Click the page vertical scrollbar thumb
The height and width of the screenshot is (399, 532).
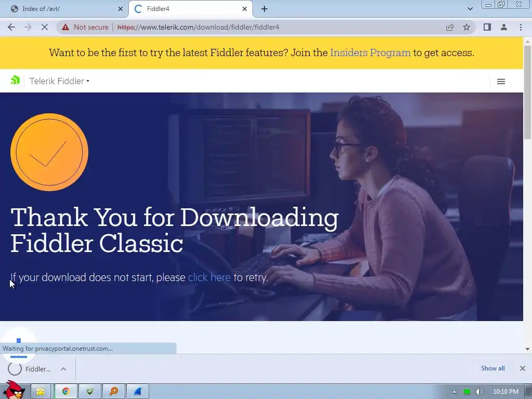click(x=527, y=92)
